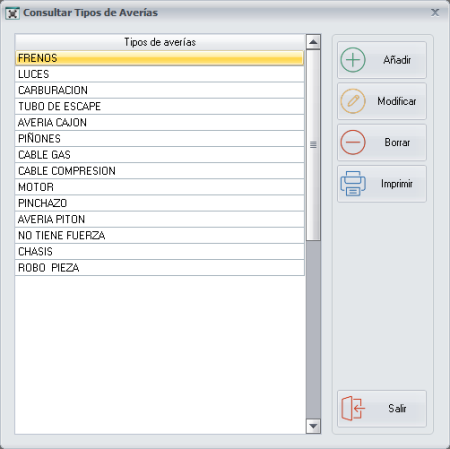Select TUBO DE ESCAPE in list
The width and height of the screenshot is (450, 449).
pos(159,106)
